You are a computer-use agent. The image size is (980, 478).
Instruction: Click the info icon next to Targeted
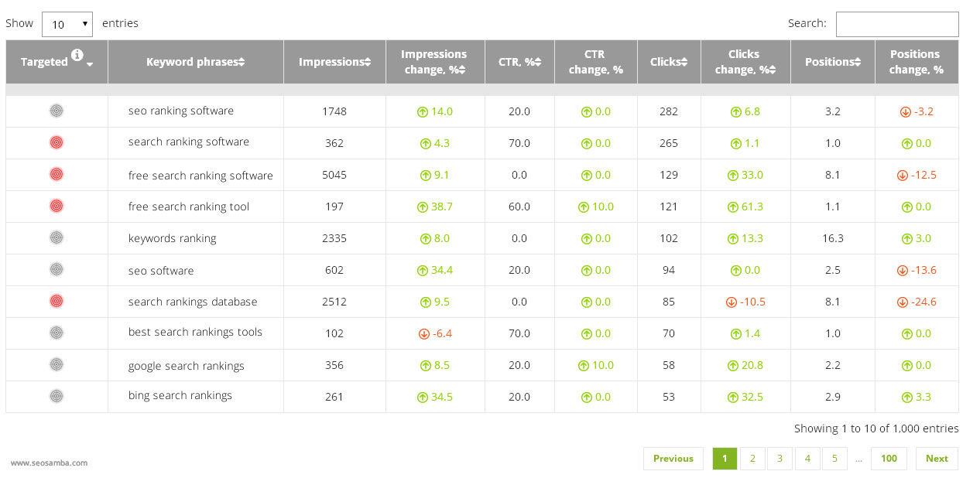77,55
